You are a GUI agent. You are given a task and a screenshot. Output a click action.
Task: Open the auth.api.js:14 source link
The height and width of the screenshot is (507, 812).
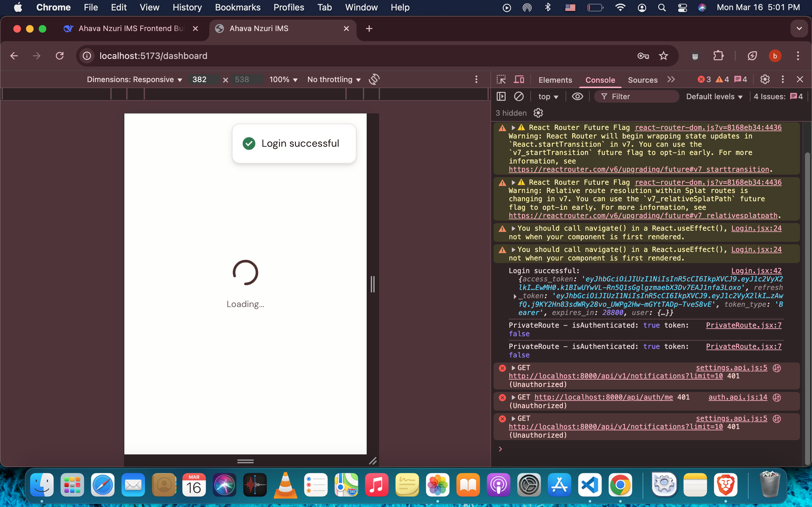pos(737,397)
